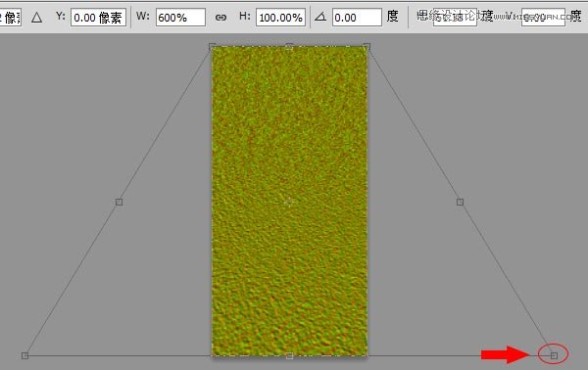
Task: Click the H: scrubby label
Action: (x=244, y=16)
